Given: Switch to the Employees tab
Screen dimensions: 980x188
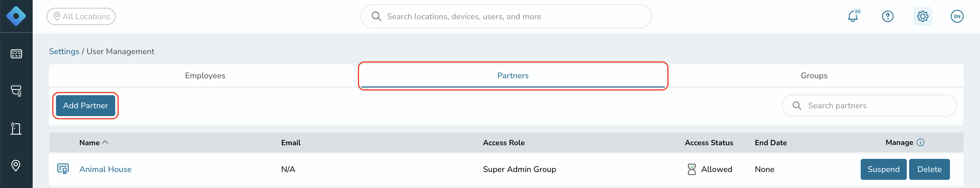Looking at the screenshot, I should 205,76.
